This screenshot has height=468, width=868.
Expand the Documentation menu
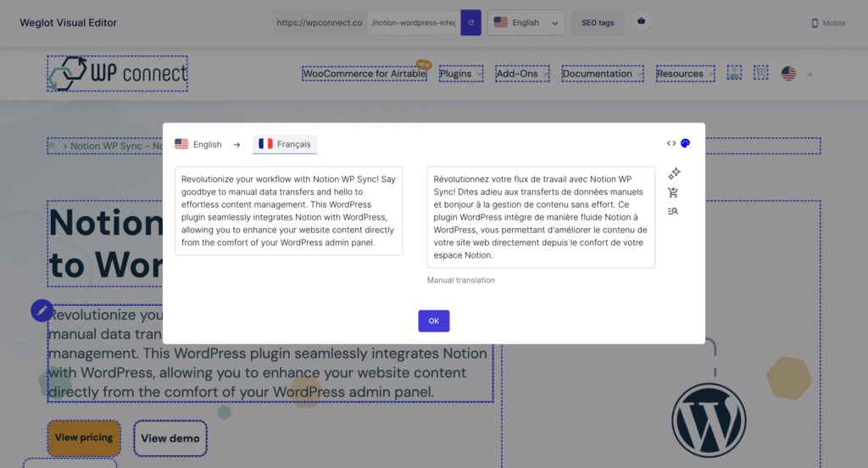tap(603, 74)
